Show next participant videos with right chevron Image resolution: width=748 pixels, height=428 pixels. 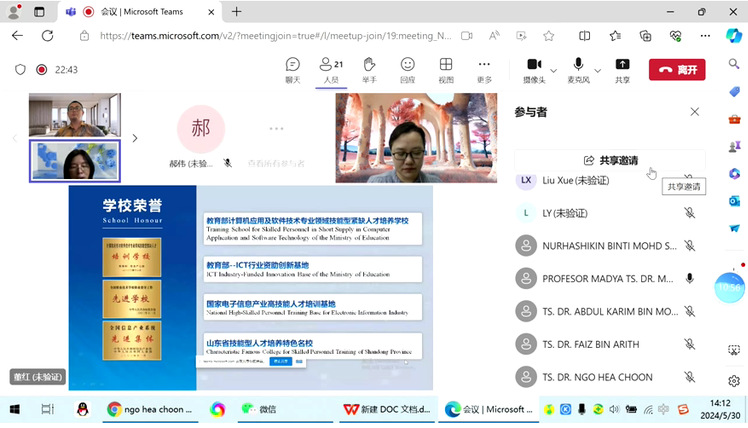[135, 138]
